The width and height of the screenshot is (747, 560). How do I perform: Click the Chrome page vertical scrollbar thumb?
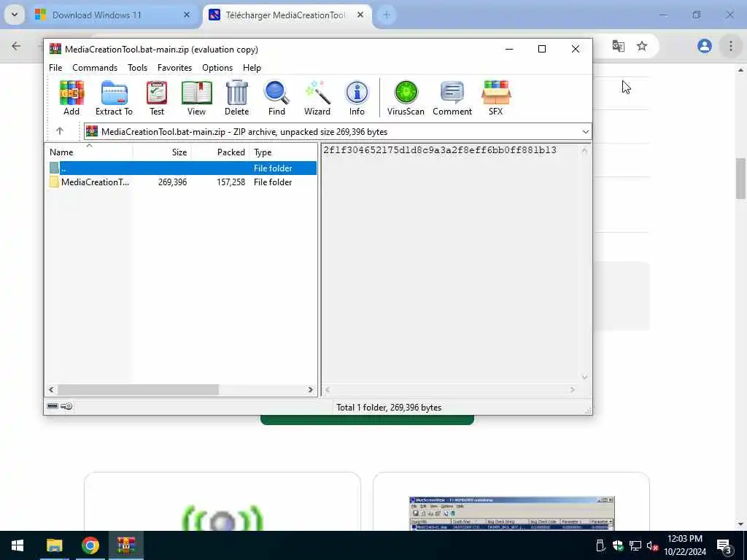(x=741, y=178)
